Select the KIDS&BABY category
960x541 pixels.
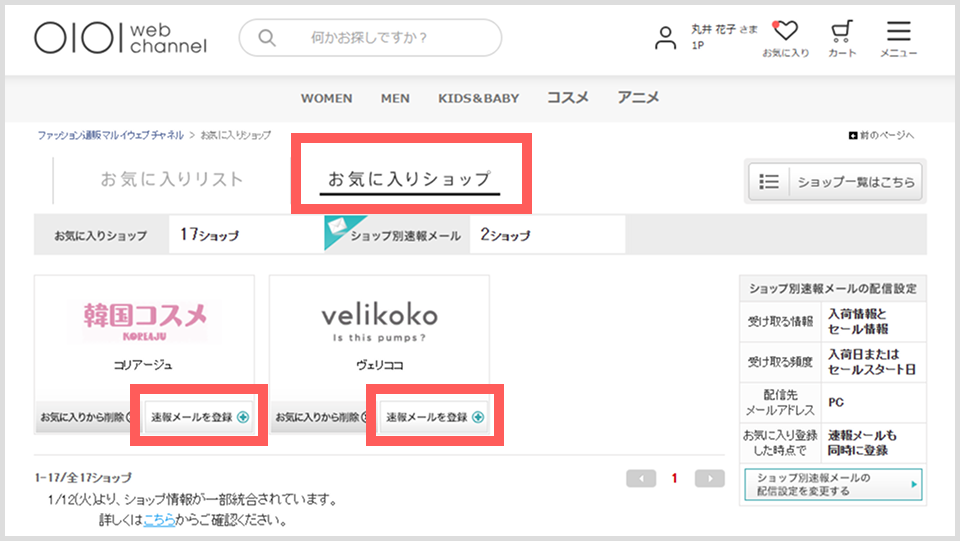click(x=478, y=99)
